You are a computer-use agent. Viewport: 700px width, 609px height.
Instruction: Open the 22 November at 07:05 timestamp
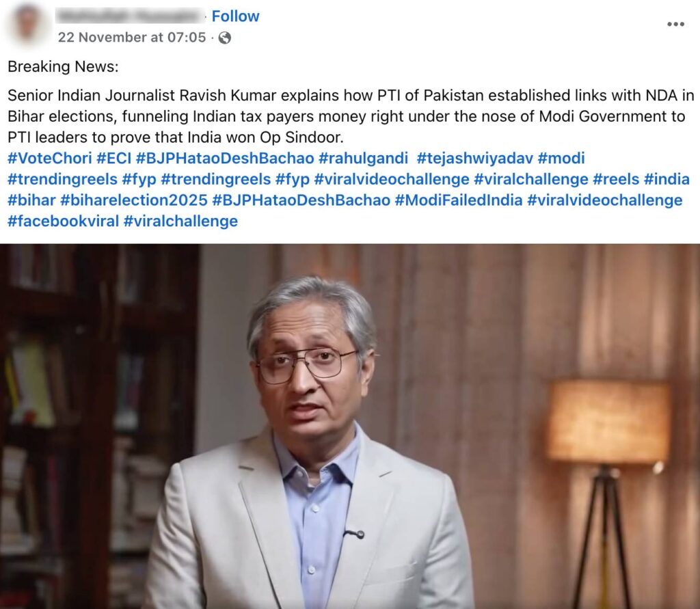(132, 37)
